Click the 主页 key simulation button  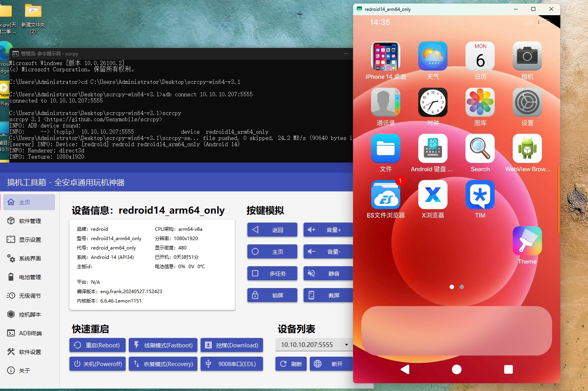272,252
